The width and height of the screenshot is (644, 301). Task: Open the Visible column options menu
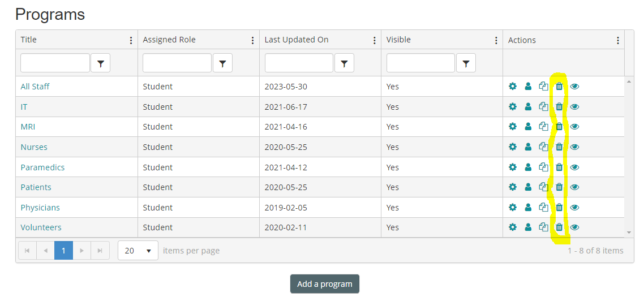(x=496, y=40)
